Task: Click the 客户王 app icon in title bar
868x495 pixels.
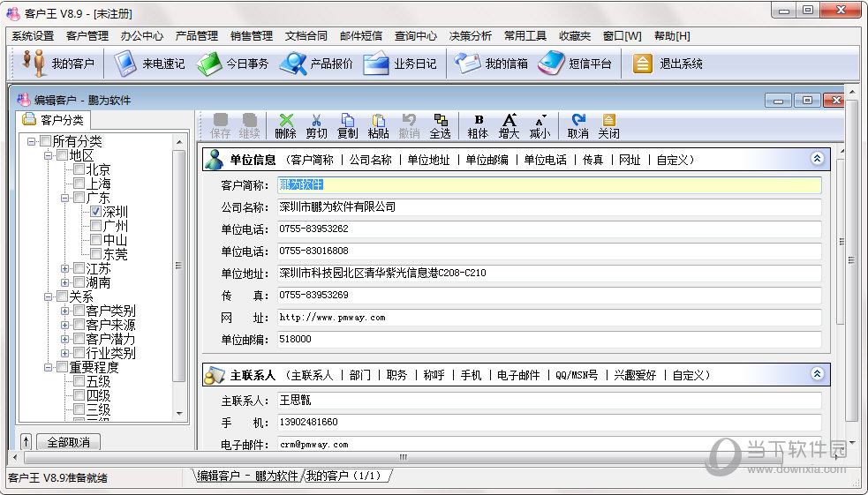Action: pyautogui.click(x=13, y=12)
